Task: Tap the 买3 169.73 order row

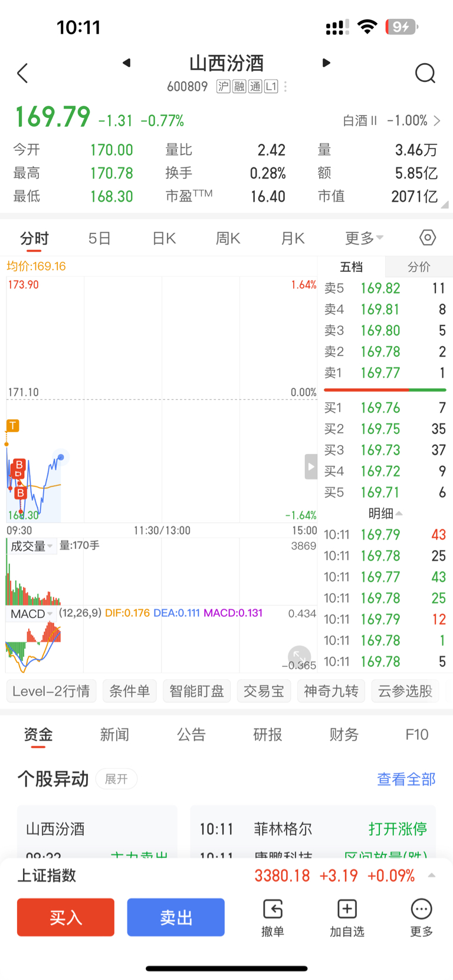Action: [x=385, y=450]
